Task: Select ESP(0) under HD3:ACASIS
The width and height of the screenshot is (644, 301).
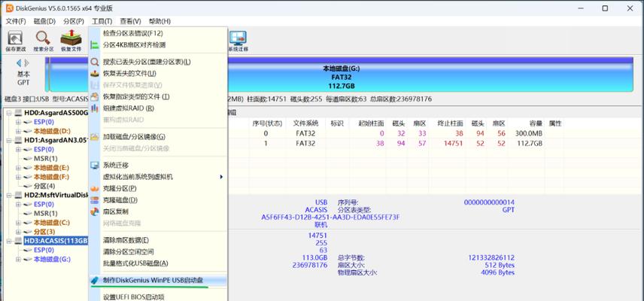Action: click(44, 250)
